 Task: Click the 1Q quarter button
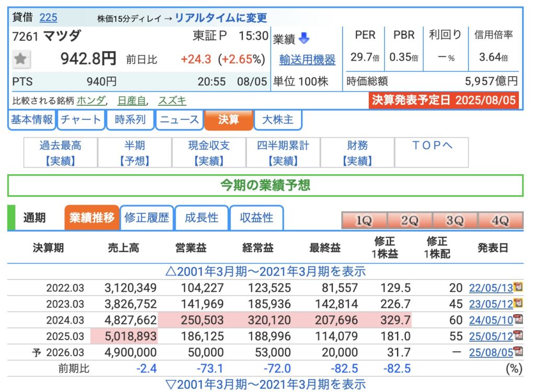pyautogui.click(x=364, y=221)
